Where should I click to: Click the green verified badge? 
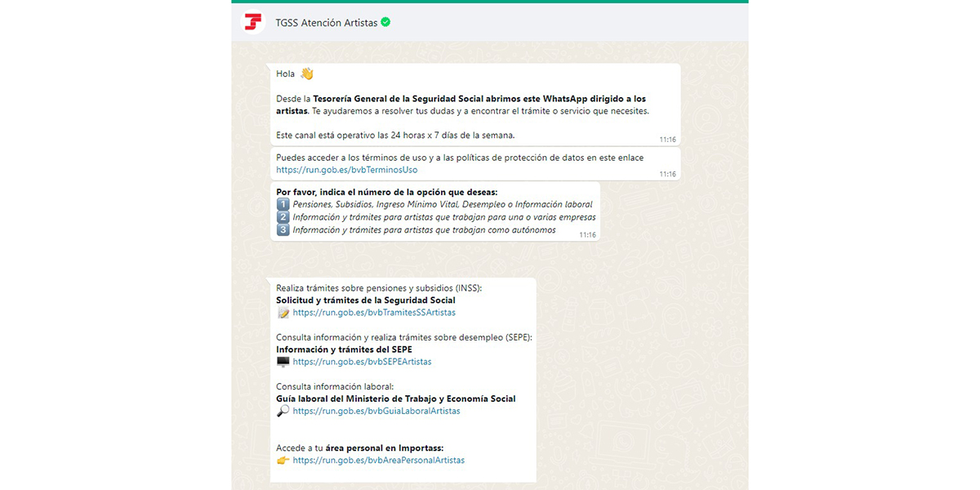coord(385,22)
